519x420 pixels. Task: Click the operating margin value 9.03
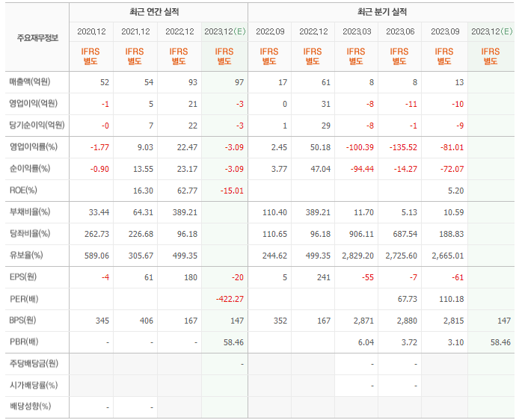tap(145, 147)
